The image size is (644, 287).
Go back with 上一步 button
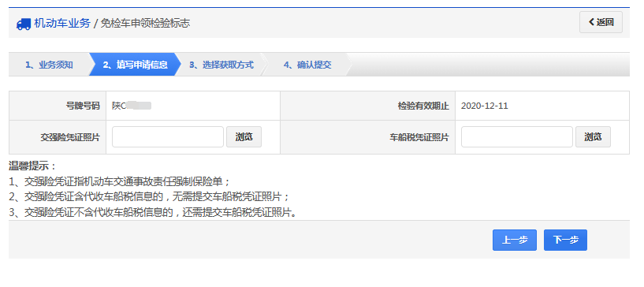(x=515, y=240)
